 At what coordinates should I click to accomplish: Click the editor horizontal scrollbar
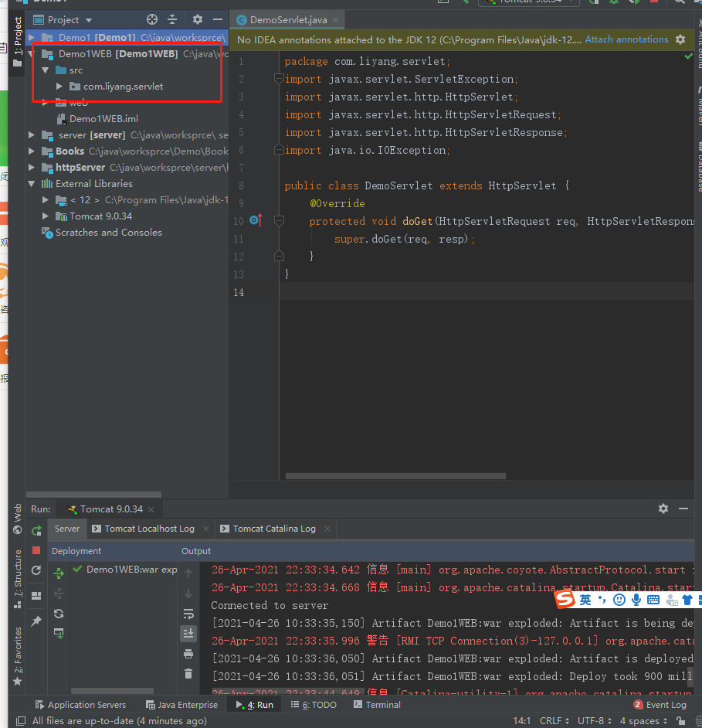point(395,476)
